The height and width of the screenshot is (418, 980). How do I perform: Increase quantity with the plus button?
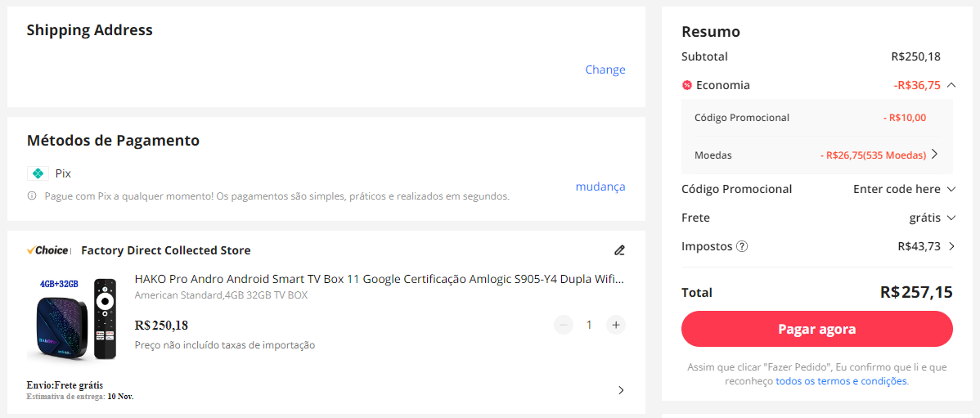pyautogui.click(x=616, y=325)
